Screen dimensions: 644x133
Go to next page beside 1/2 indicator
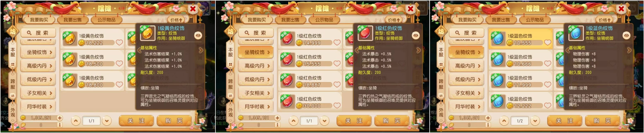tap(535, 121)
